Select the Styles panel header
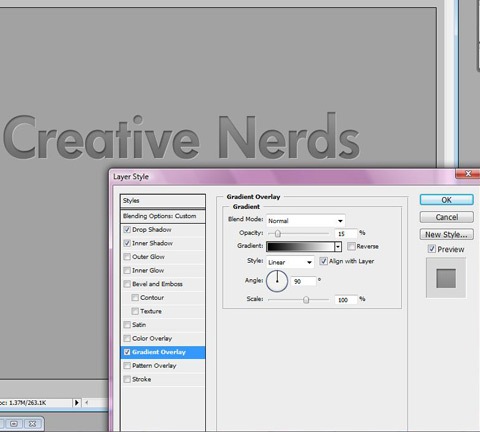 click(x=163, y=201)
